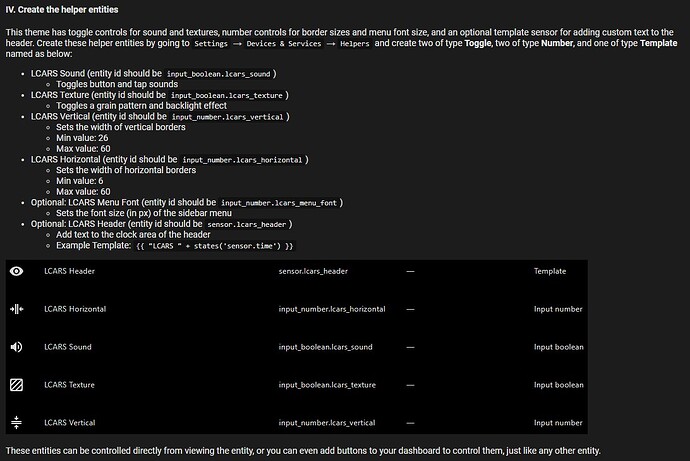
Task: Click Input boolean type in LCARS Sound row
Action: click(x=559, y=347)
